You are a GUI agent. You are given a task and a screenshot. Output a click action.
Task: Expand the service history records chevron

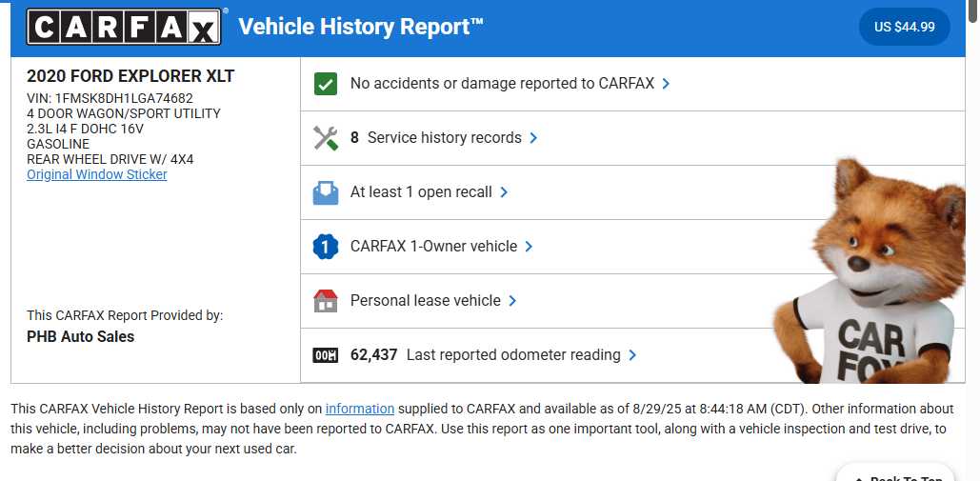pos(533,138)
